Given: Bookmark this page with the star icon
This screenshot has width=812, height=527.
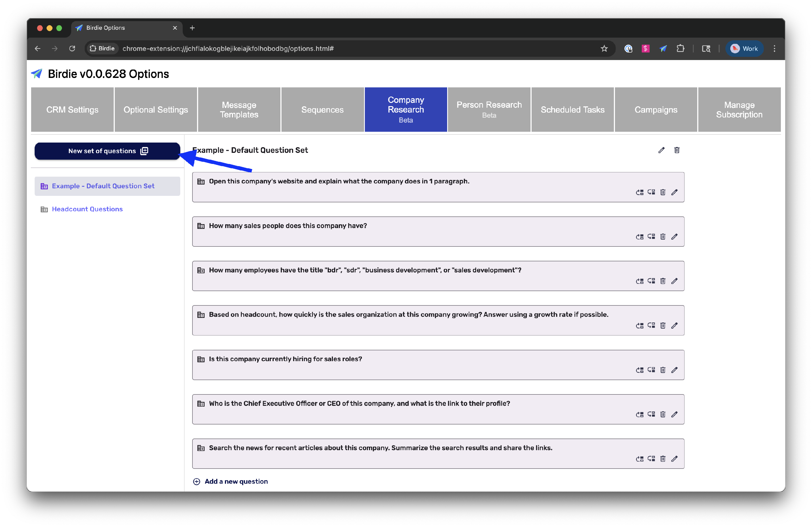Looking at the screenshot, I should (x=604, y=48).
